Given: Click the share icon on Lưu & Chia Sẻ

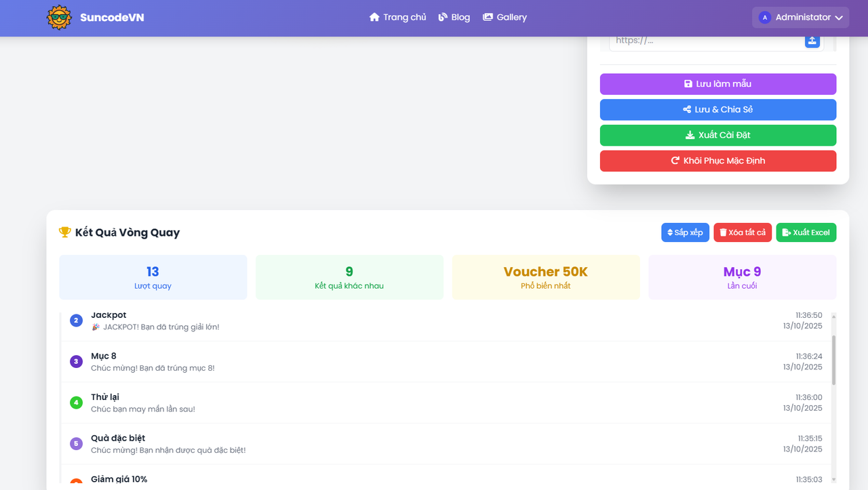Looking at the screenshot, I should [x=687, y=110].
